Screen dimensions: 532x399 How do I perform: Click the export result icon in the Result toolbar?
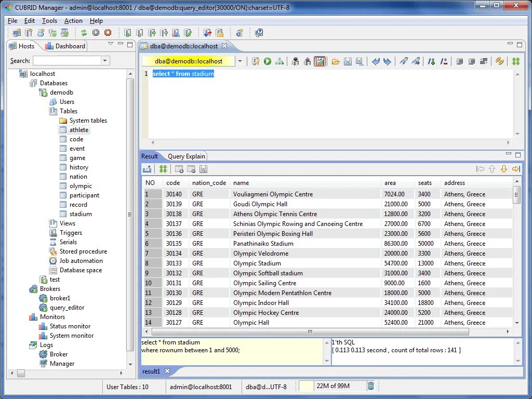pyautogui.click(x=147, y=169)
